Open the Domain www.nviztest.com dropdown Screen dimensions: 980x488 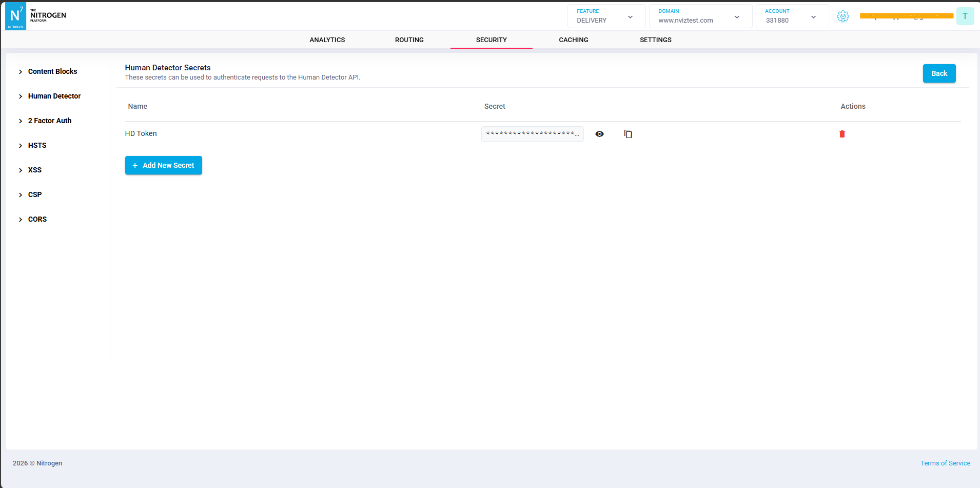coord(700,16)
